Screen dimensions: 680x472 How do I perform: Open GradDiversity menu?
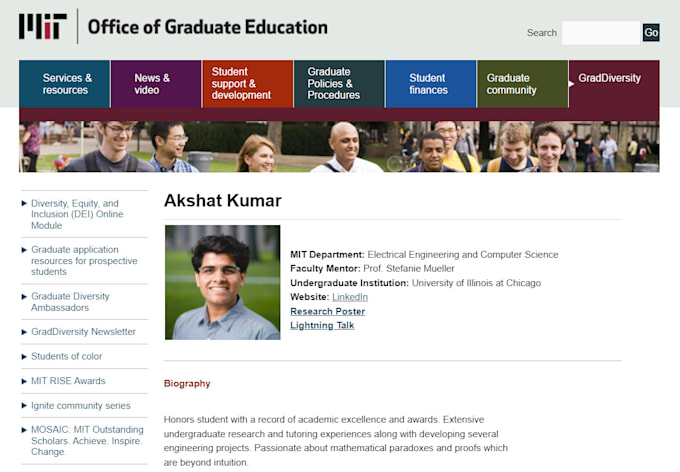pos(614,84)
